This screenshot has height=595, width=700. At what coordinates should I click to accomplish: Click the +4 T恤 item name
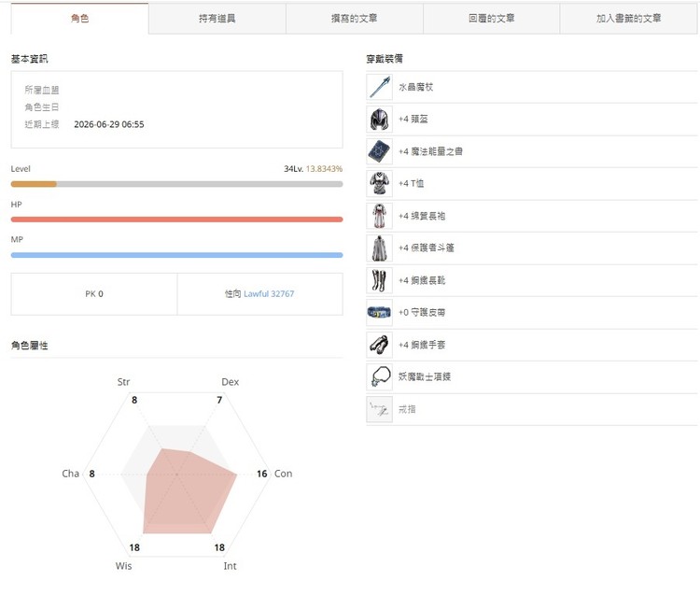click(412, 184)
